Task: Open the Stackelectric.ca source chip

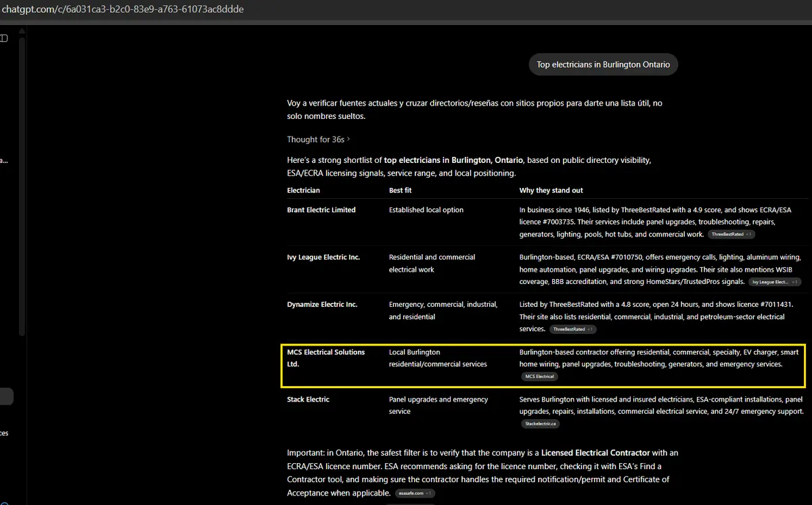Action: (540, 424)
